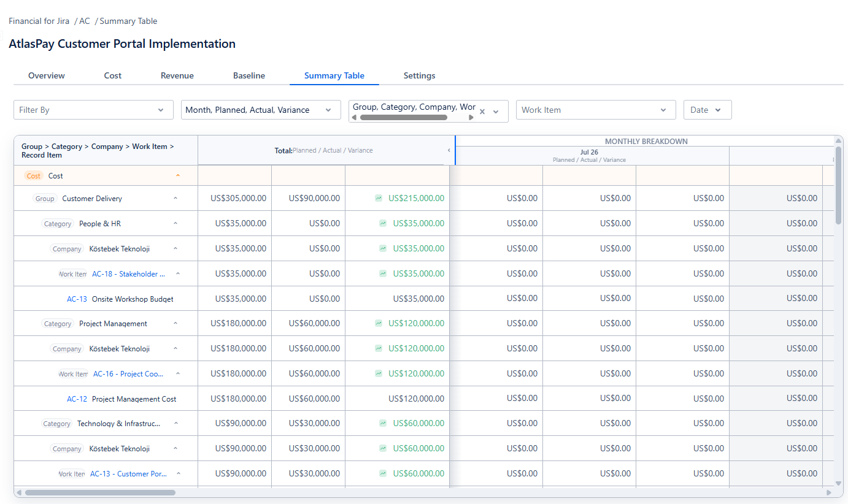Image resolution: width=848 pixels, height=504 pixels.
Task: Click trend icon beside US$60,000.00 in Köstebek Teknoloji row
Action: click(383, 448)
